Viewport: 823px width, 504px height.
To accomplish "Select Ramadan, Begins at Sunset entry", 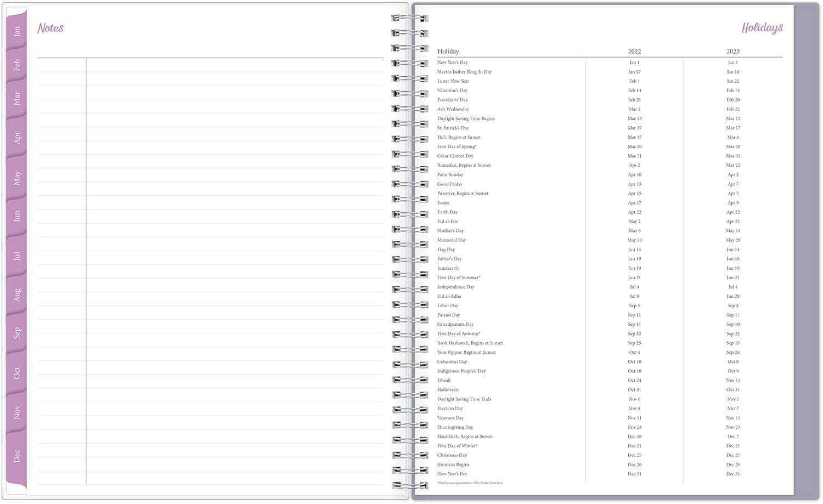I will coord(464,165).
